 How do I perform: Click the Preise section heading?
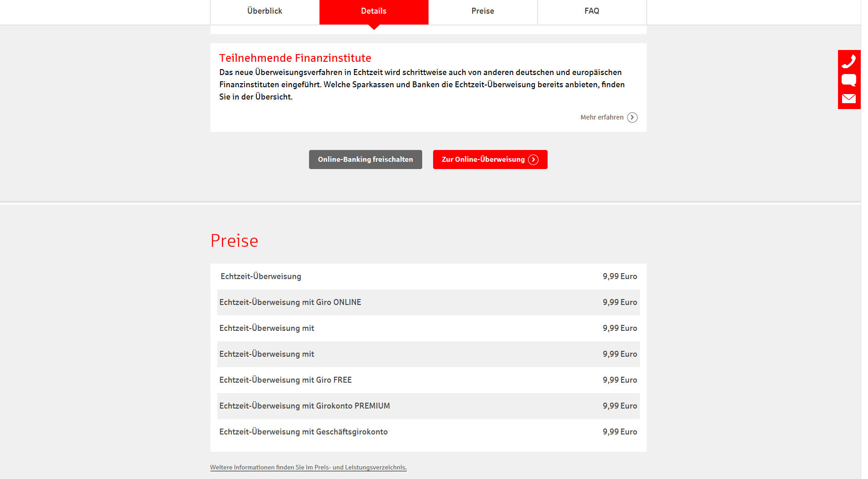pyautogui.click(x=234, y=241)
